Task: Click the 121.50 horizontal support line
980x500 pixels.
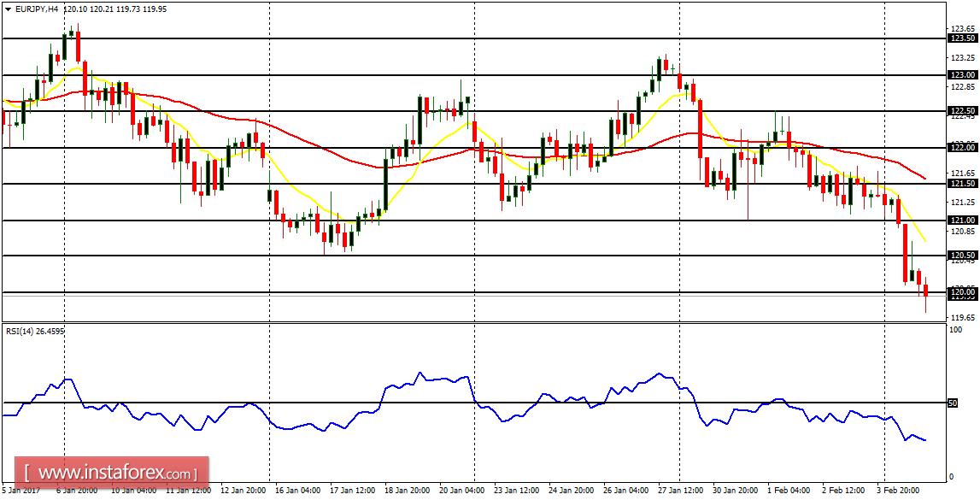Action: (x=513, y=183)
